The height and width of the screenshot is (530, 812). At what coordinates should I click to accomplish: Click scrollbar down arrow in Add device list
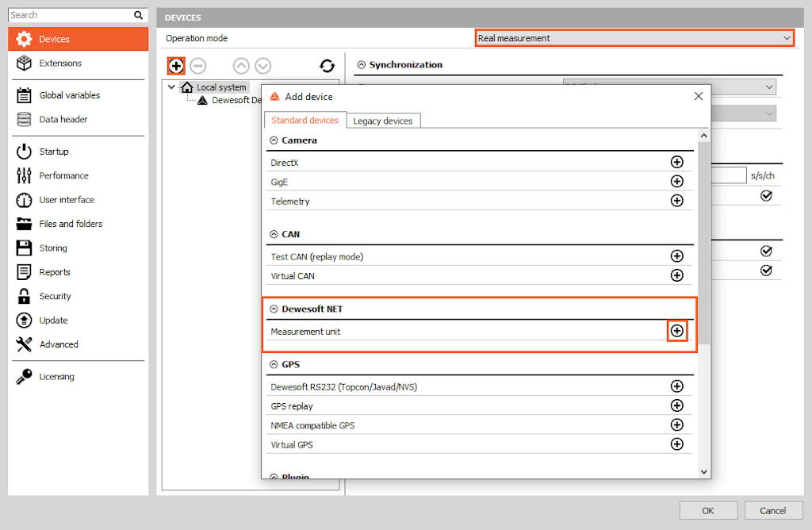click(x=704, y=471)
